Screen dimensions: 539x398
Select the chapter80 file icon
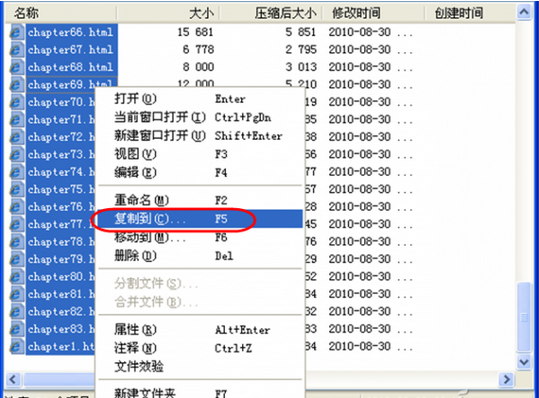pos(16,277)
